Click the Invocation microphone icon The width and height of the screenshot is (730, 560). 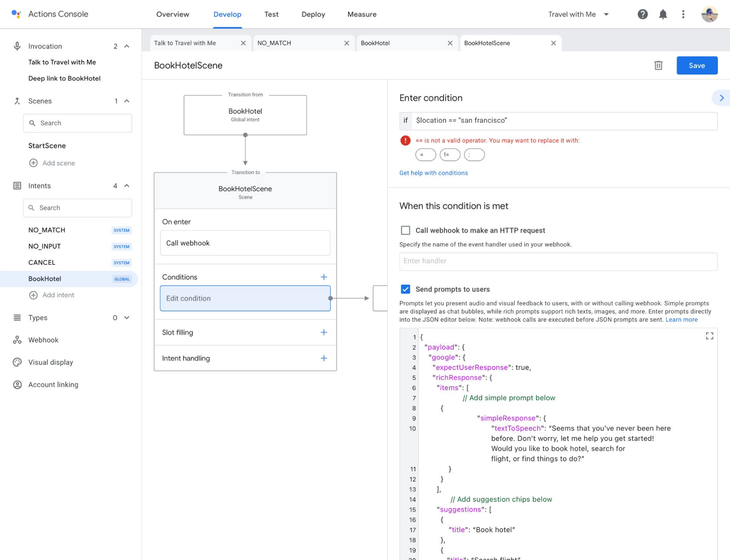(x=17, y=46)
